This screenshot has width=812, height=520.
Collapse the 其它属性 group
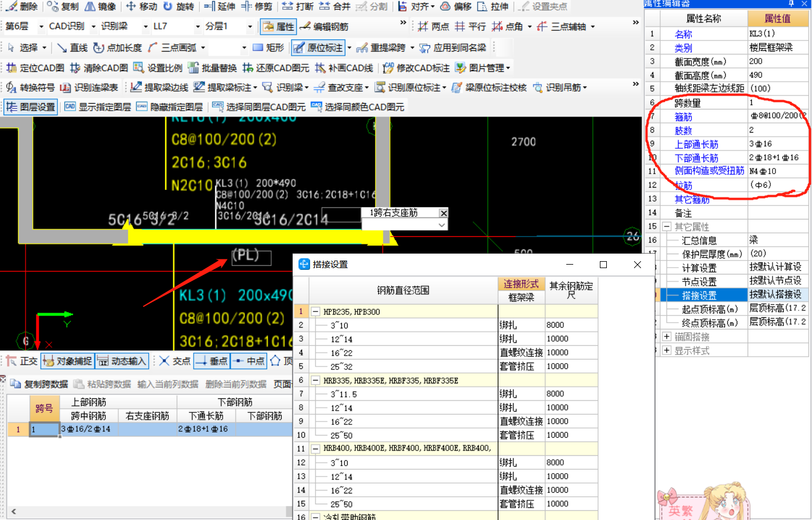tap(667, 226)
